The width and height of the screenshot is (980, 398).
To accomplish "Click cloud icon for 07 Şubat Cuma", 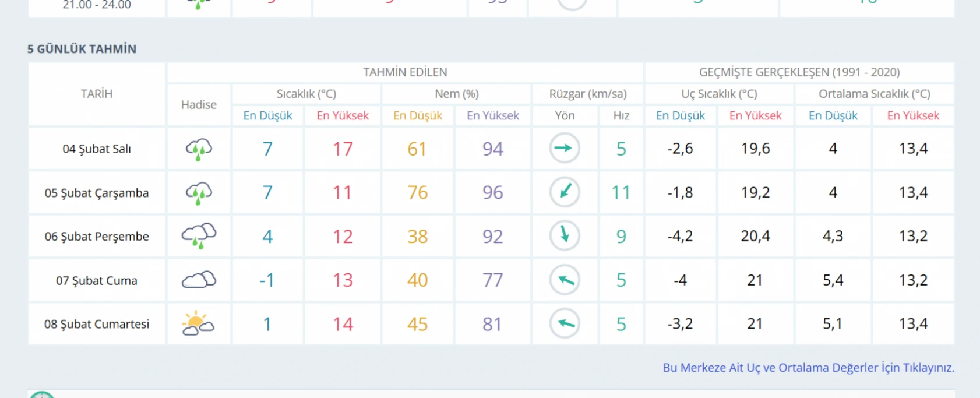I will [x=199, y=280].
